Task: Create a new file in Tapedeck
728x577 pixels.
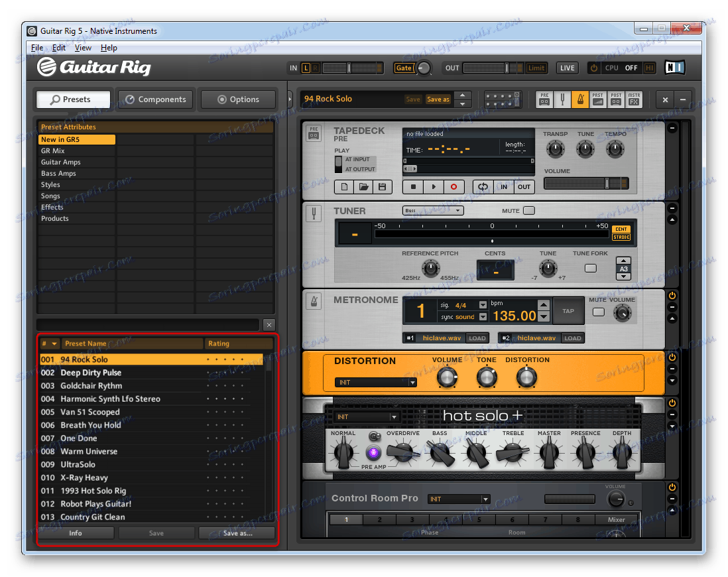Action: pyautogui.click(x=344, y=187)
